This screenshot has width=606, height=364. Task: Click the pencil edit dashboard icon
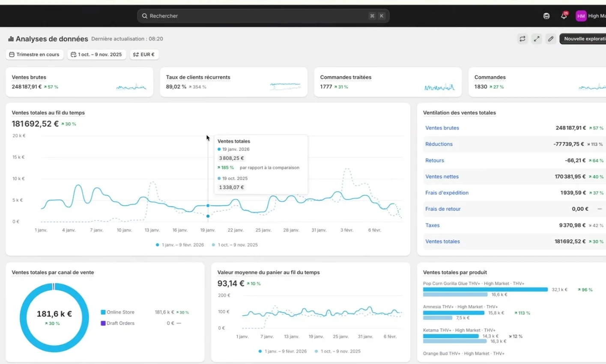coord(550,39)
